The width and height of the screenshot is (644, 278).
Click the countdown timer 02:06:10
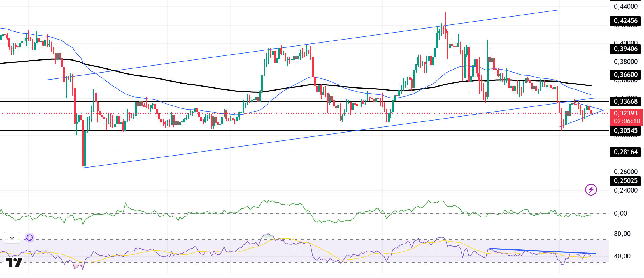click(x=627, y=121)
